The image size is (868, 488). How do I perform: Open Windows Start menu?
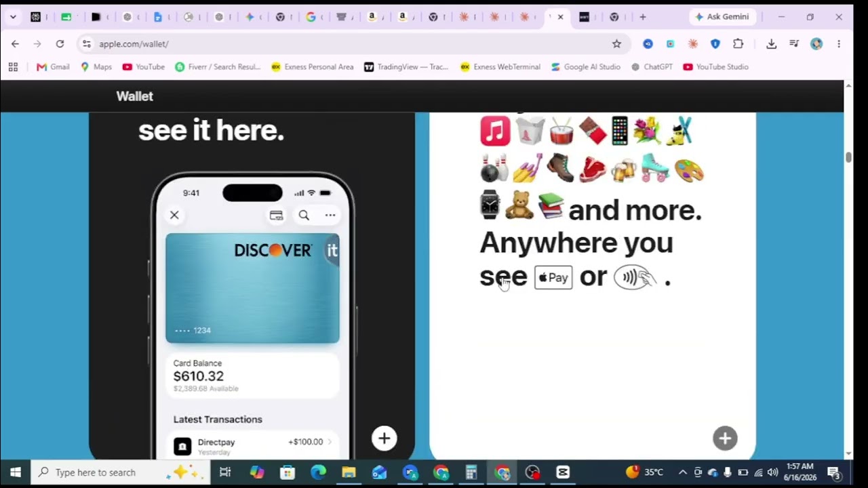click(x=15, y=472)
